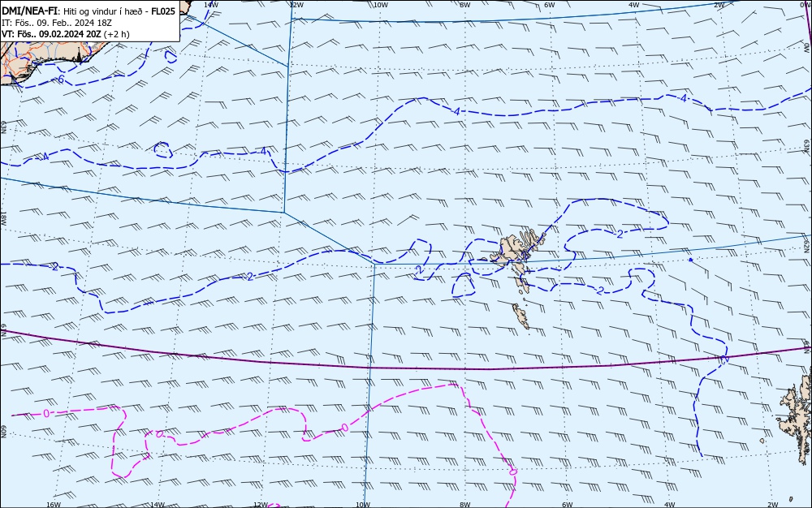Click the '-4' isotherm label just left of the vertical boundary line
The image size is (812, 508).
pos(262,151)
